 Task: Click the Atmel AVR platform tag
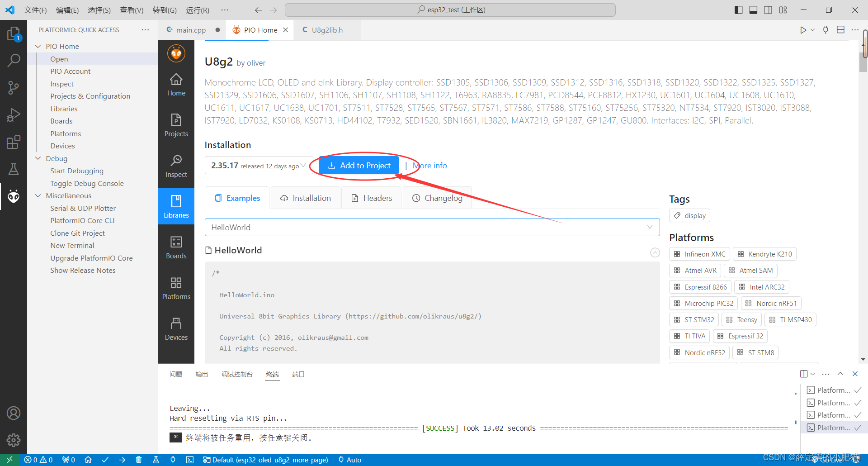(695, 271)
